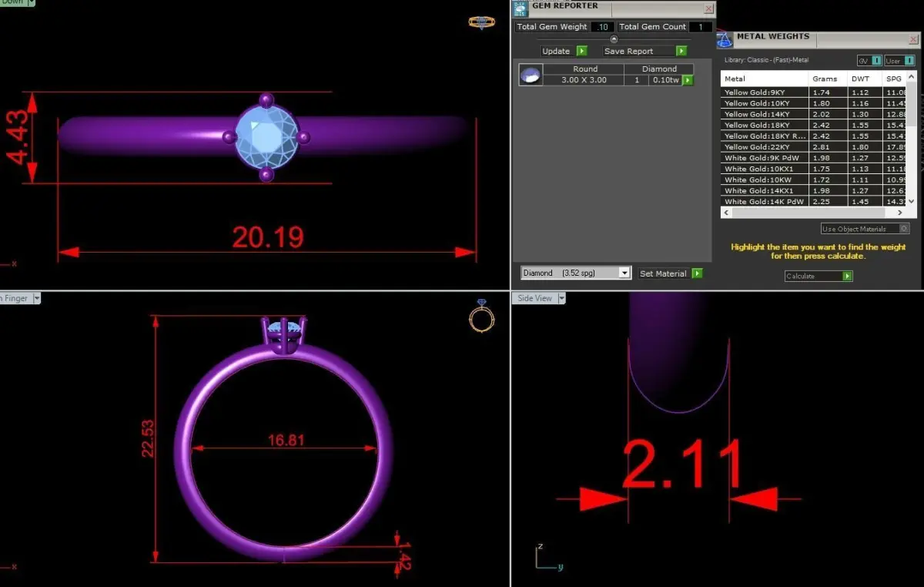Click the green arrow on Calculate button
924x587 pixels.
click(847, 276)
